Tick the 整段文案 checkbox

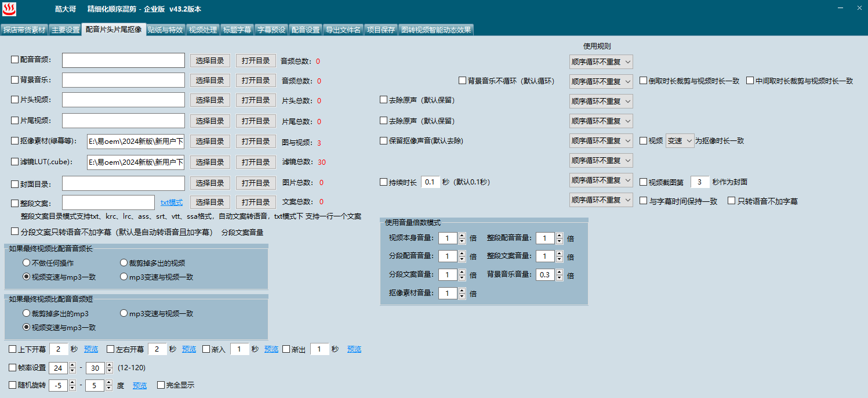point(15,203)
